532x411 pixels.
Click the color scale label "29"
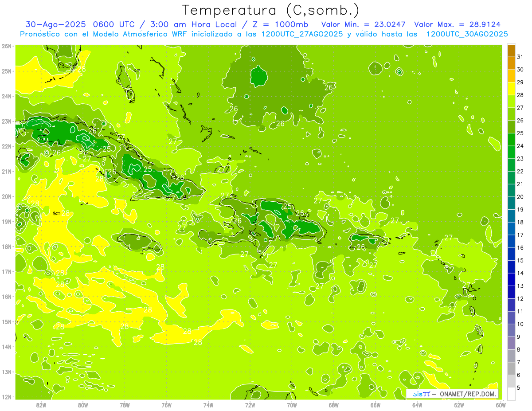coord(520,82)
